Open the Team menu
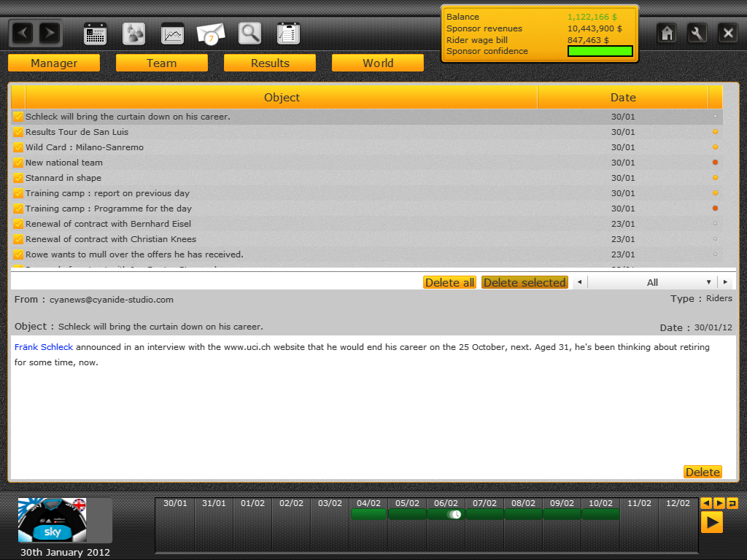 tap(161, 63)
